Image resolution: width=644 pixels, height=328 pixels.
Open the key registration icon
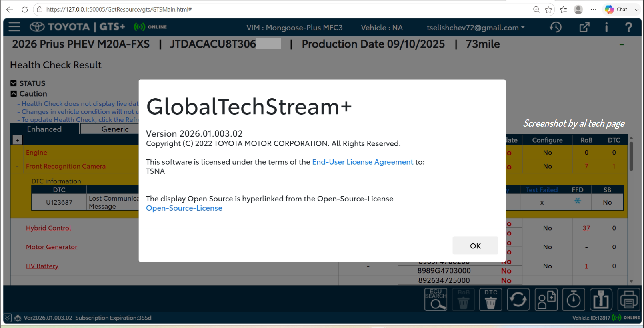click(x=601, y=300)
